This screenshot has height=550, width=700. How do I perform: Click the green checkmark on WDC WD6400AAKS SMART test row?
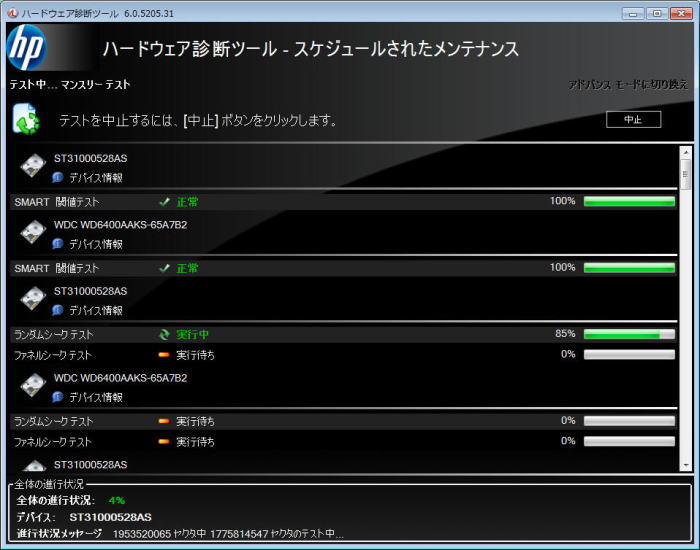(x=165, y=268)
